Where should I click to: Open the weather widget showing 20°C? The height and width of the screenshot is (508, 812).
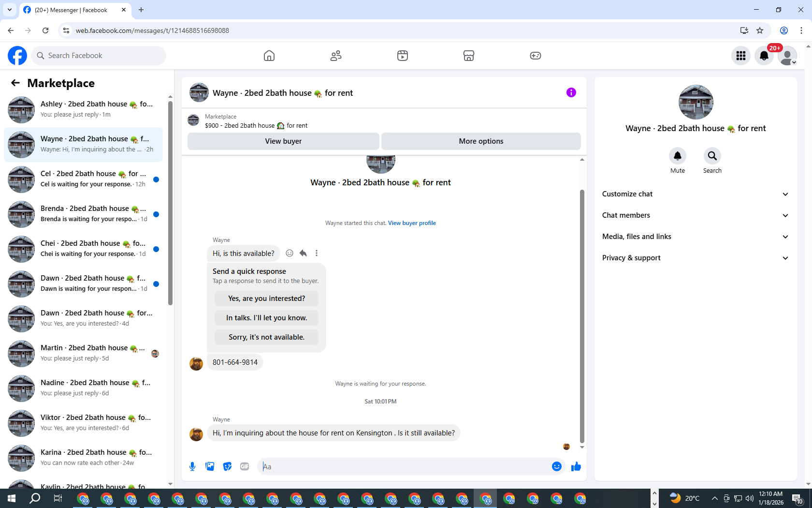click(684, 498)
